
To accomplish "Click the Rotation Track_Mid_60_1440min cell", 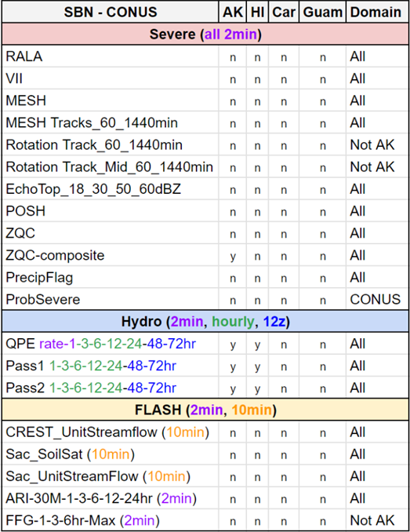I will coord(110,167).
